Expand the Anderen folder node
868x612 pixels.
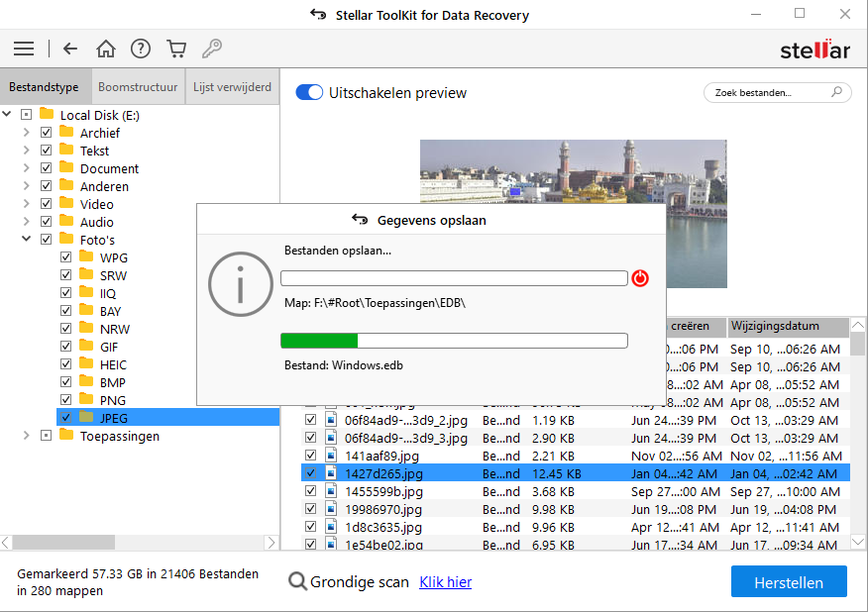point(26,185)
